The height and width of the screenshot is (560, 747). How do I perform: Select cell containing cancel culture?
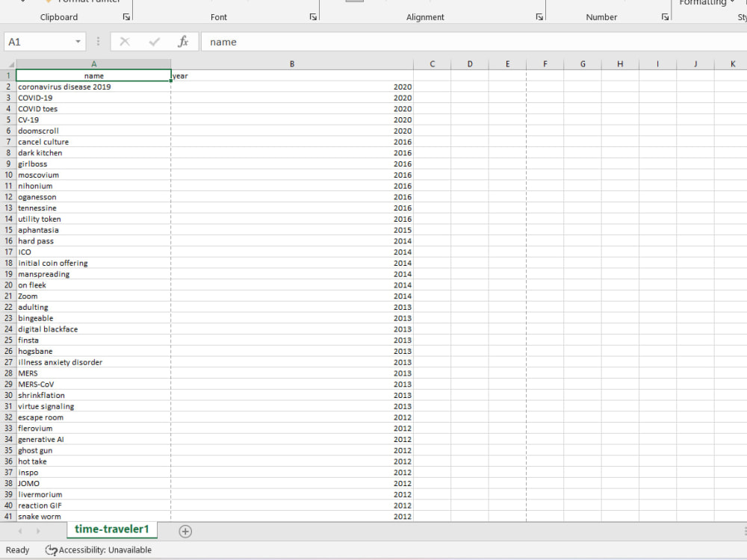94,142
